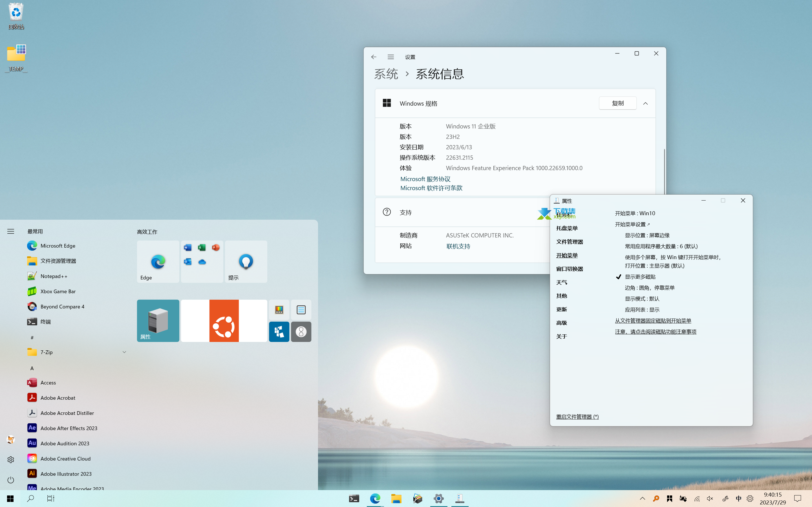Select the Xbox Game Bar icon
Screen dimensions: 812x507
tap(32, 291)
